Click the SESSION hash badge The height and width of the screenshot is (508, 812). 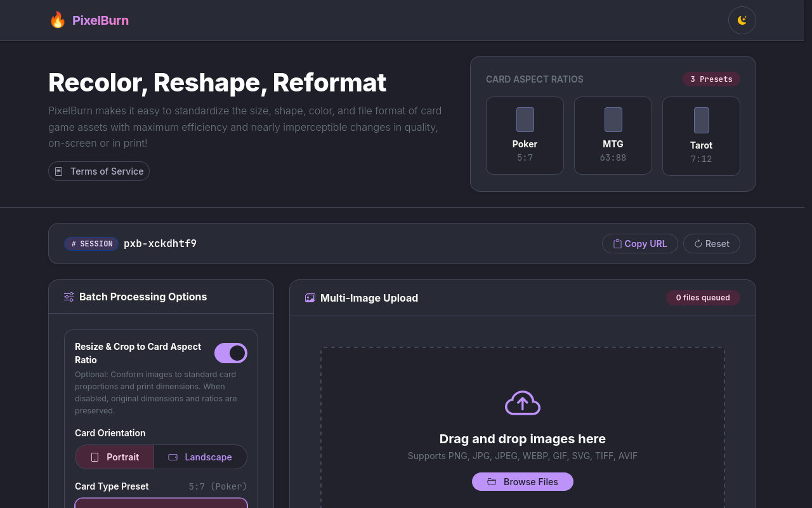pos(91,244)
